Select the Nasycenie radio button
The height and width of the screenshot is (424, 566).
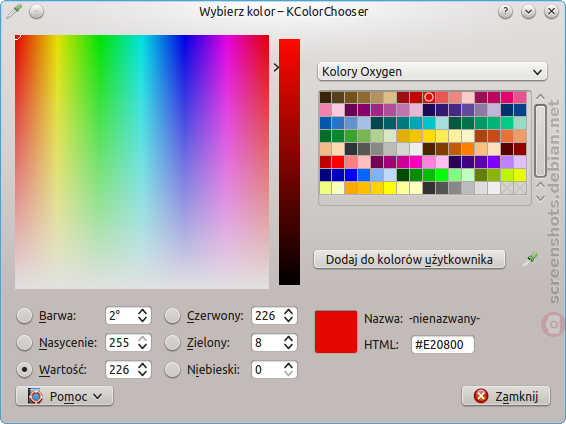pos(25,342)
